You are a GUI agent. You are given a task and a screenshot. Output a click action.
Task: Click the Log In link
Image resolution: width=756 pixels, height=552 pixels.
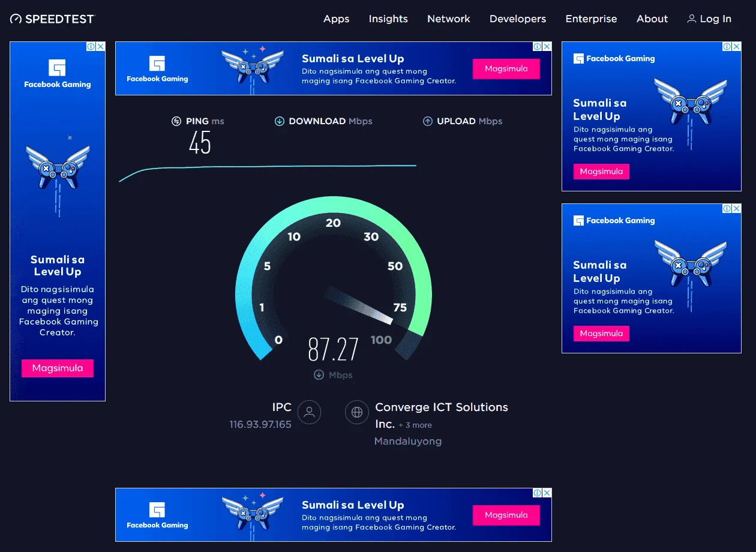[709, 19]
